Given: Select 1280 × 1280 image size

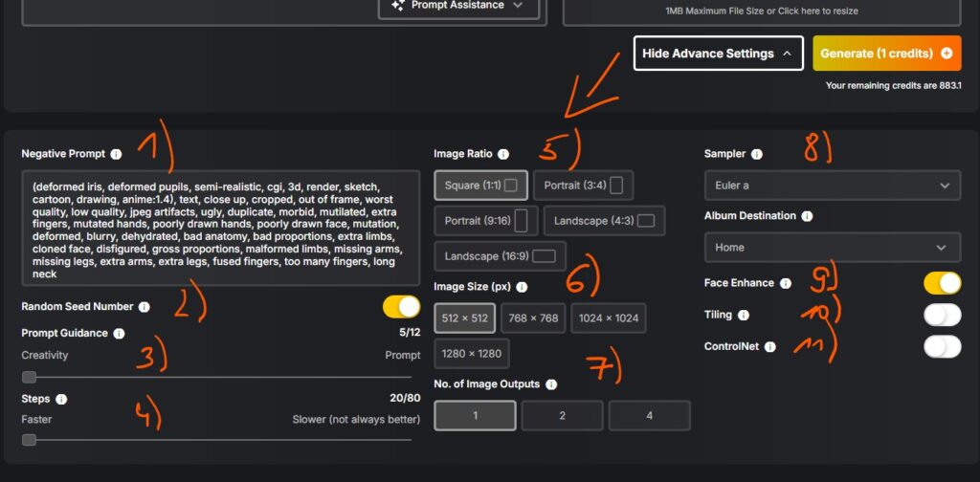Looking at the screenshot, I should tap(471, 354).
